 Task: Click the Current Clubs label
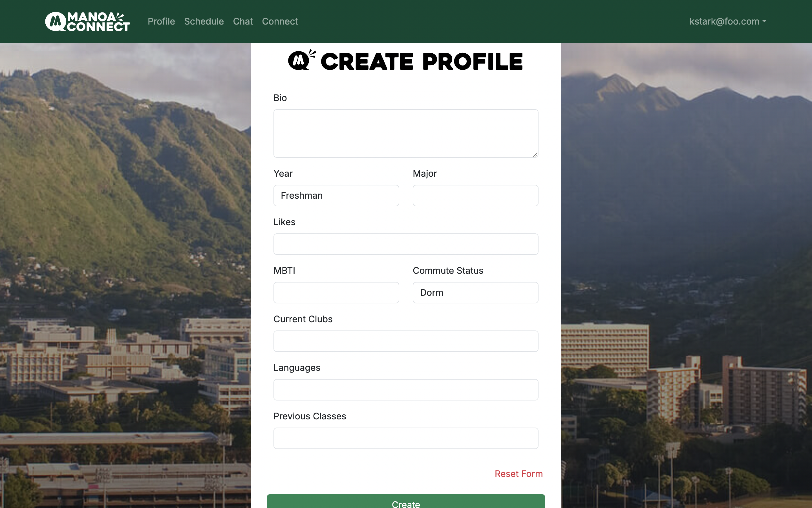point(303,319)
